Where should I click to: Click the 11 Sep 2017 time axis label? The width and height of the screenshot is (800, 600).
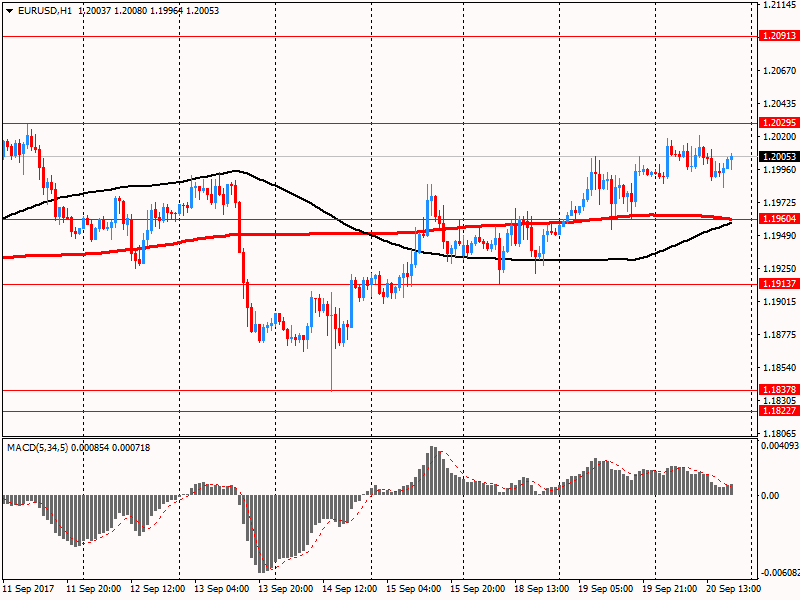point(28,589)
